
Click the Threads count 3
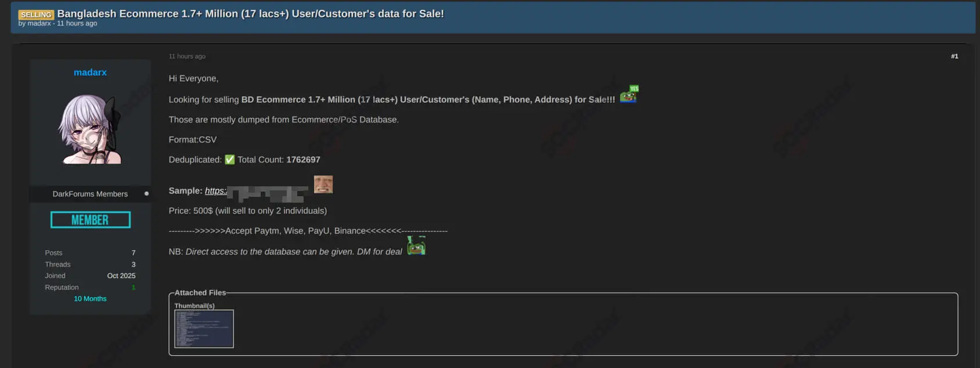tap(134, 265)
